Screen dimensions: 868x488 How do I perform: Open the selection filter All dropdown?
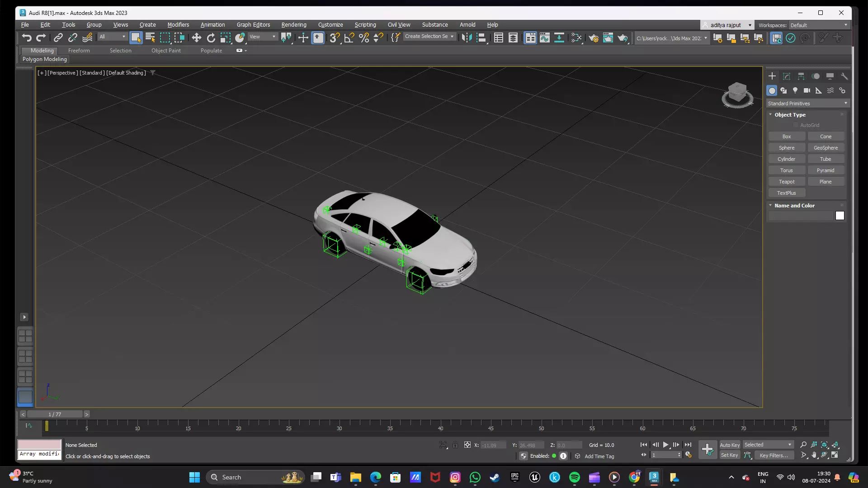[112, 37]
